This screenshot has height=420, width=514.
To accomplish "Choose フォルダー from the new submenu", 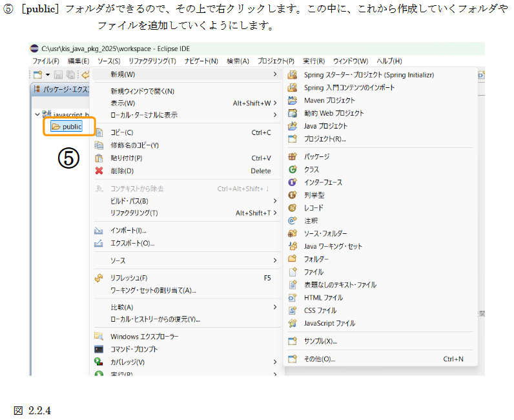I will pos(316,259).
